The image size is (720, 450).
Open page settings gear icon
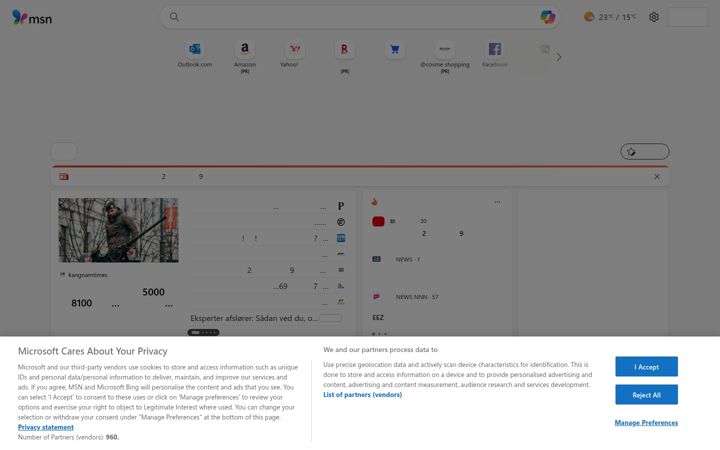(x=654, y=17)
